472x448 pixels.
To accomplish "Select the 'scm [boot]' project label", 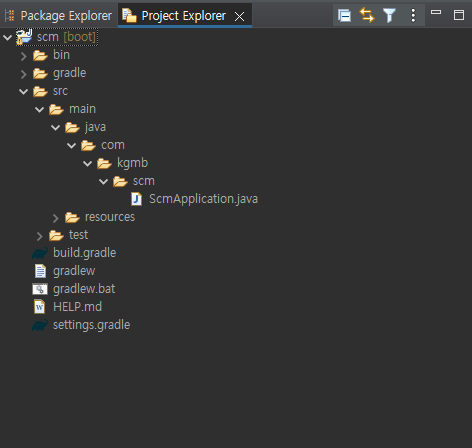I will (x=66, y=37).
